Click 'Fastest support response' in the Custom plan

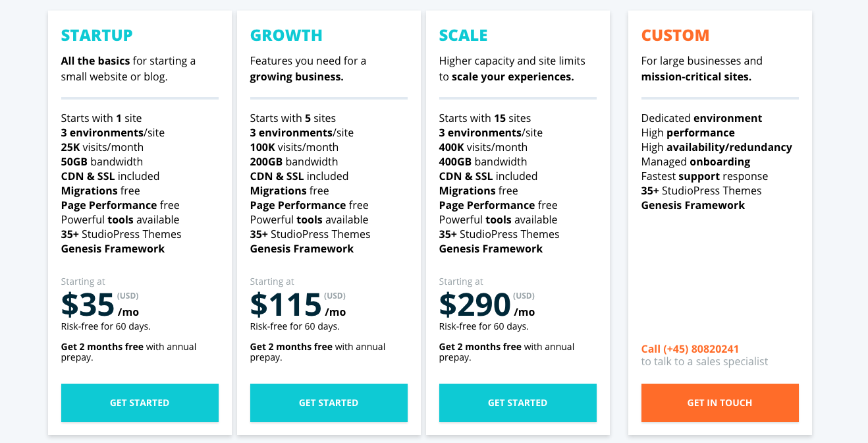(705, 176)
